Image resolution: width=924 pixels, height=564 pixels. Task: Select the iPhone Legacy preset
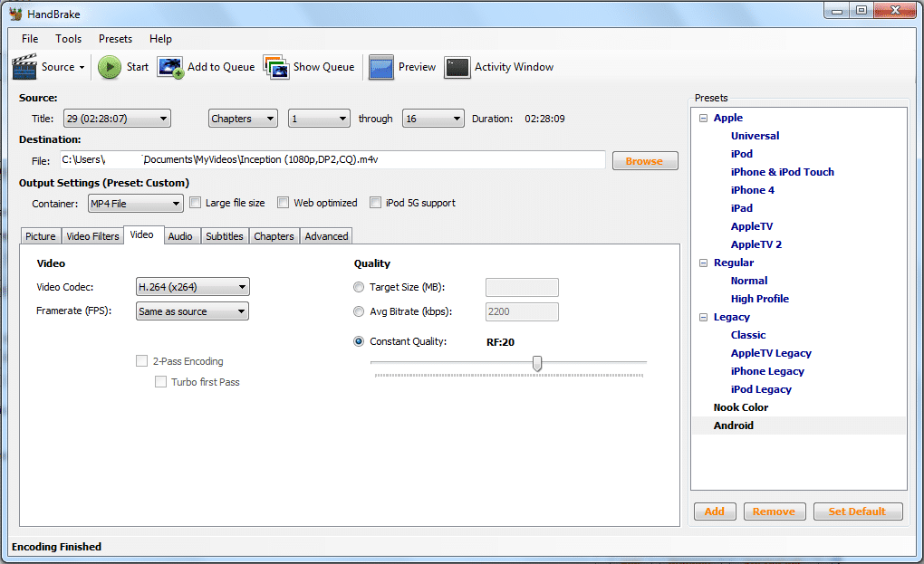[767, 371]
